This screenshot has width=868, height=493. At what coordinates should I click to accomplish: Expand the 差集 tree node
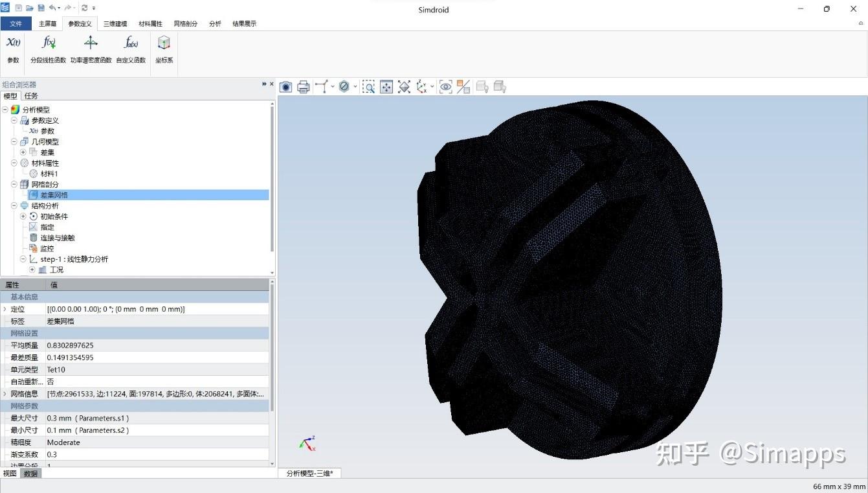coord(23,152)
